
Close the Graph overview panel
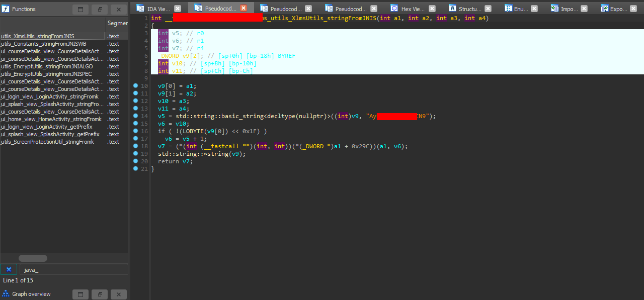pyautogui.click(x=119, y=294)
